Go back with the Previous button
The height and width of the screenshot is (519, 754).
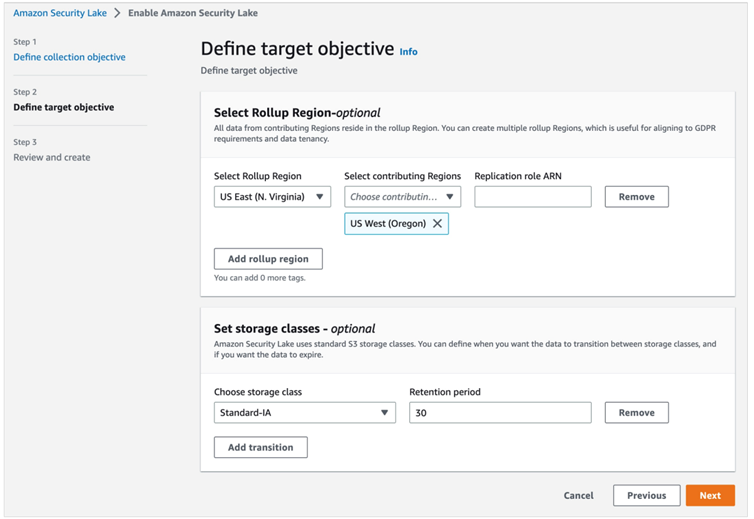point(646,495)
